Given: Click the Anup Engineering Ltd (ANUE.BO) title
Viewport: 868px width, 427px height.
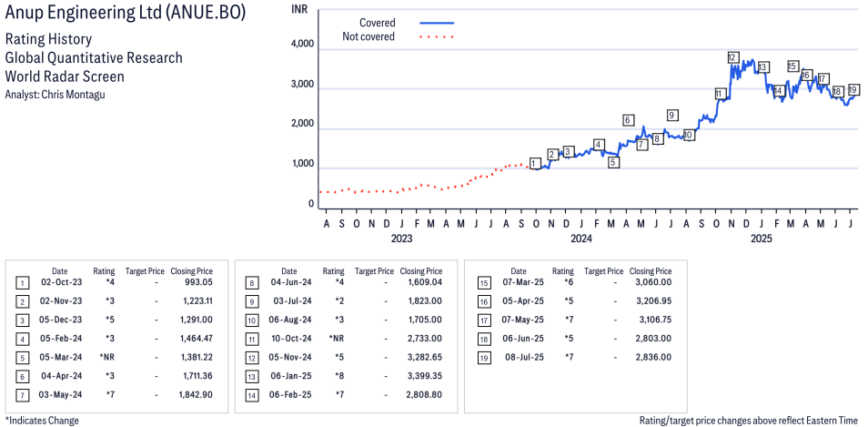Looking at the screenshot, I should 126,14.
